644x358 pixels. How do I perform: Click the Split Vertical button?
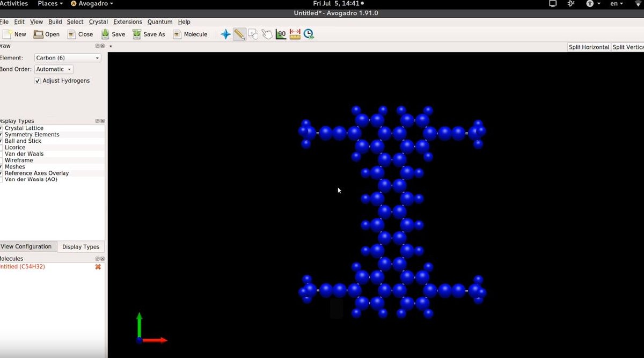[x=628, y=47]
